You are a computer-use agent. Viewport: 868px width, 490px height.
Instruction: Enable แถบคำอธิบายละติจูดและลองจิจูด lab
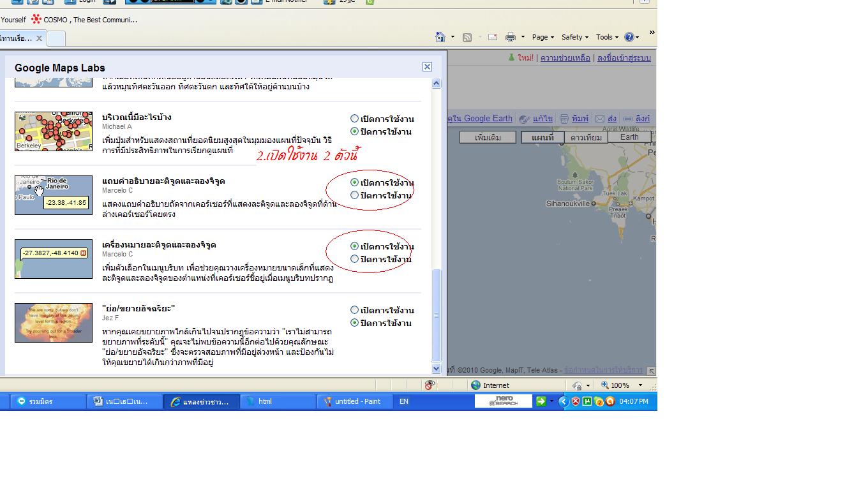coord(354,182)
